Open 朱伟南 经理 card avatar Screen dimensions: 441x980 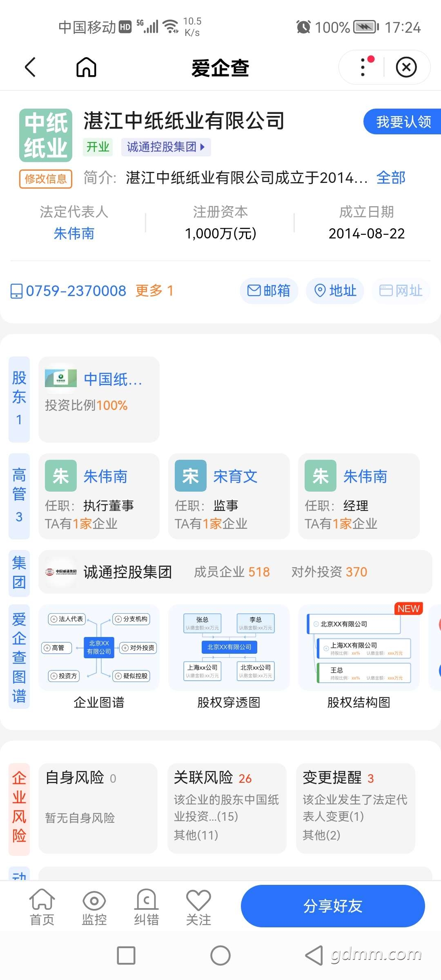(x=321, y=476)
